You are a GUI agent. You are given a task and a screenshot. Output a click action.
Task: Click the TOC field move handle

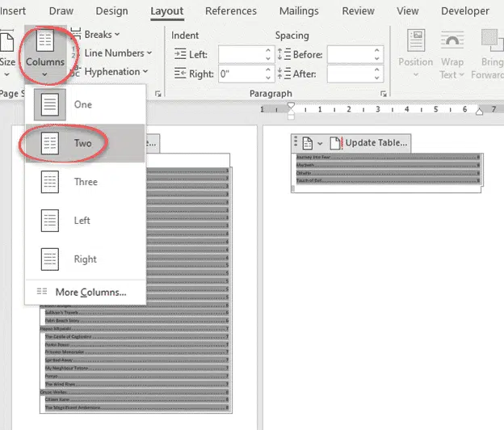pos(296,143)
